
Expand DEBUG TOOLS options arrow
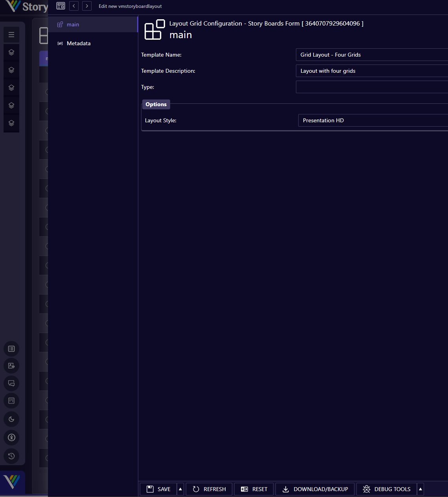click(420, 489)
